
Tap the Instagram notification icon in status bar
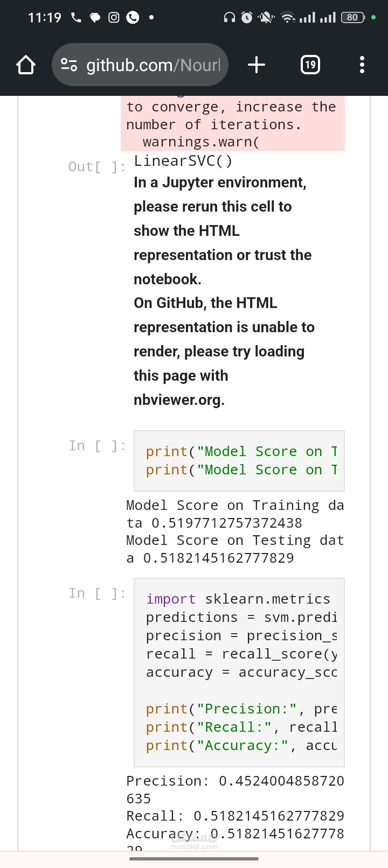tap(114, 18)
